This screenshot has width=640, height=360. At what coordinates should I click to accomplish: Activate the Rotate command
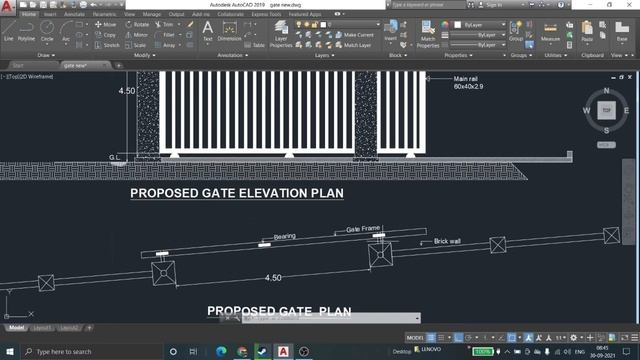(137, 24)
